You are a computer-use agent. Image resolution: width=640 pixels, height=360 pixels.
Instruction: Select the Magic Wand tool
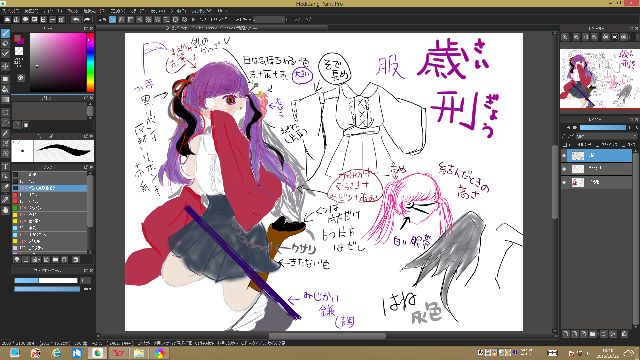pyautogui.click(x=5, y=133)
